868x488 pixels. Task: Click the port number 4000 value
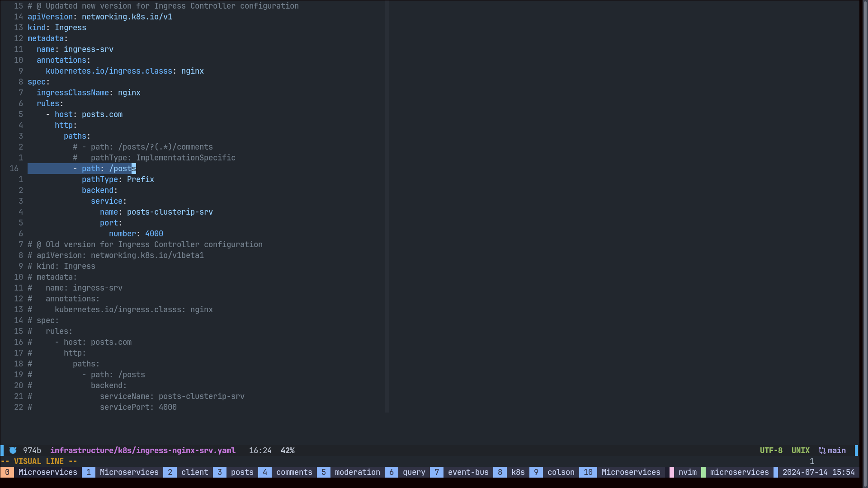click(x=154, y=234)
